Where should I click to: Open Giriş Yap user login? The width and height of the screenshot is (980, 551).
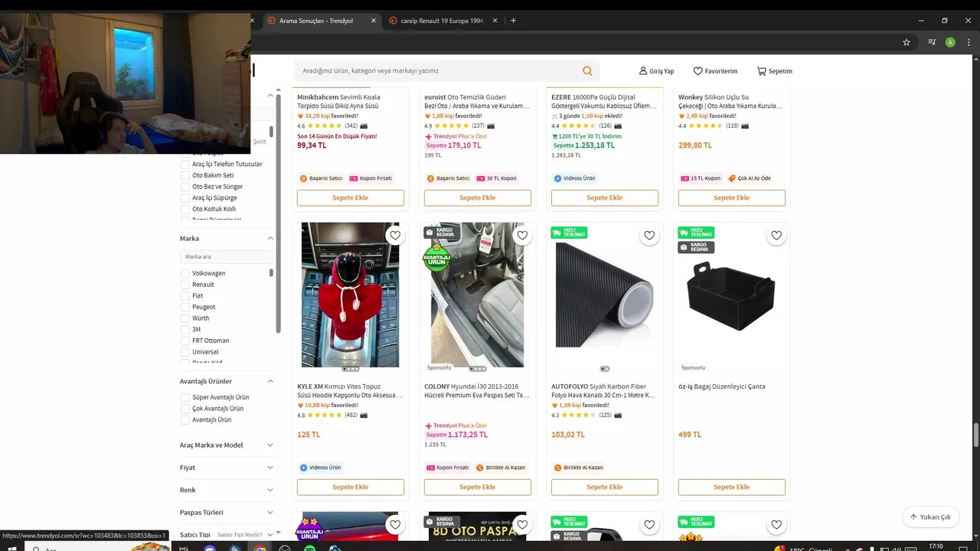point(656,71)
